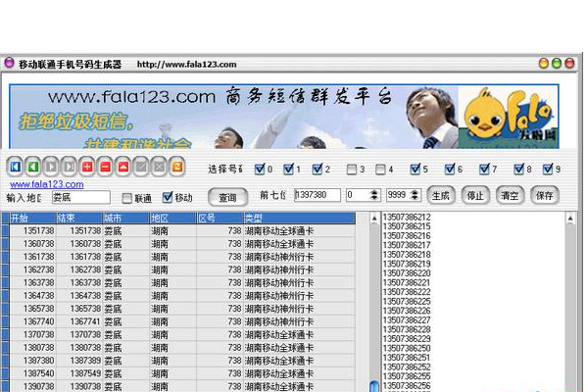Screen dimensions: 588x392
Task: Click the 保存 save button
Action: (545, 195)
